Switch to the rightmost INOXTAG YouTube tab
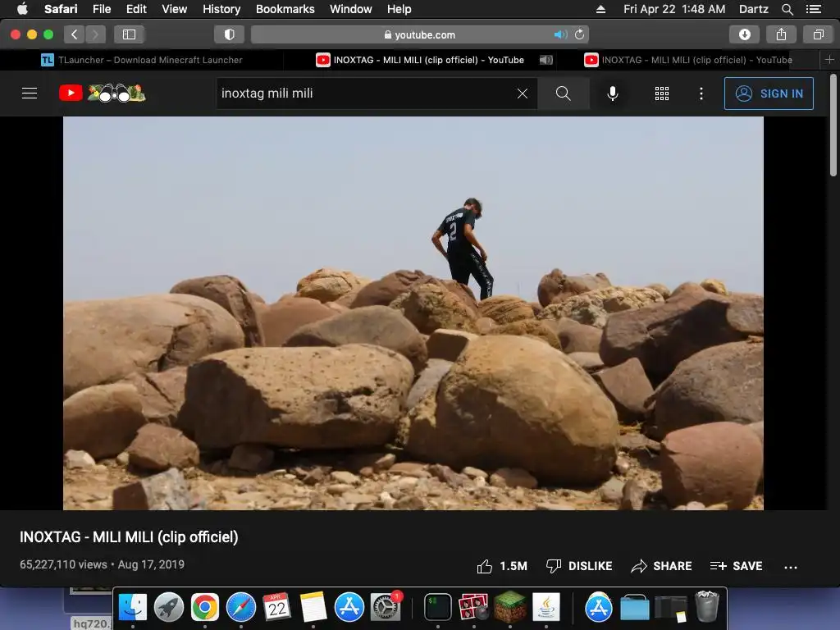This screenshot has height=630, width=840. 688,60
